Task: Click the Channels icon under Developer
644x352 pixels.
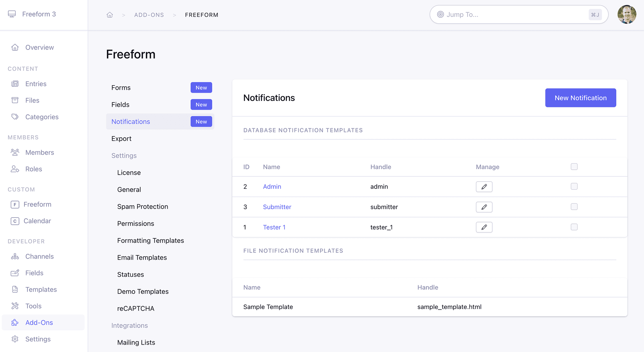Action: click(15, 256)
